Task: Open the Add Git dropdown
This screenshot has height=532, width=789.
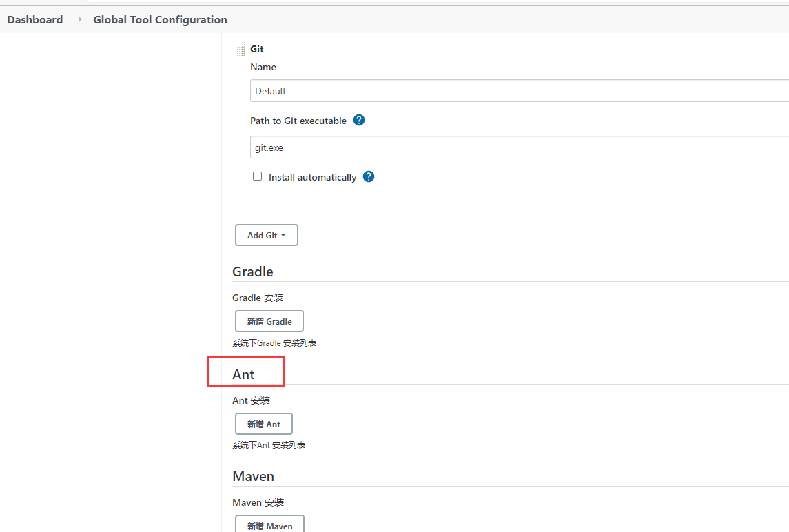Action: pyautogui.click(x=266, y=234)
